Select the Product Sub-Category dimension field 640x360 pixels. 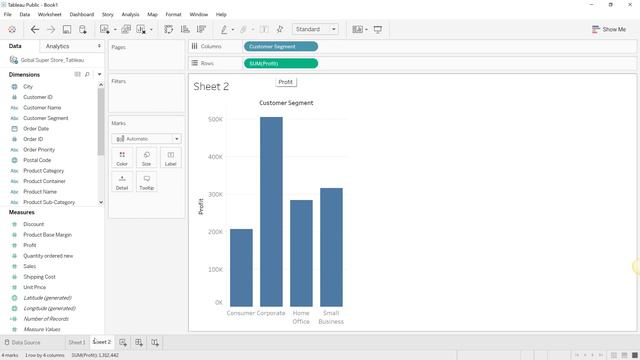click(49, 202)
